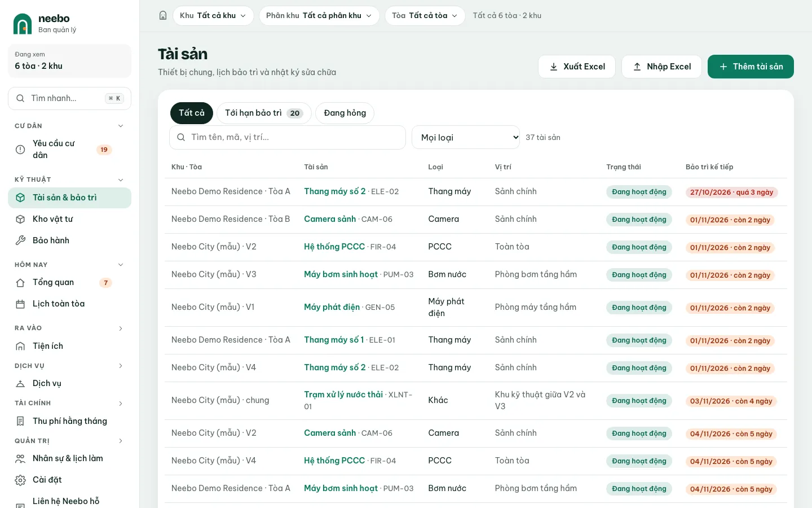
Task: Click the Yêu cầu cư dân clock icon
Action: (x=20, y=150)
